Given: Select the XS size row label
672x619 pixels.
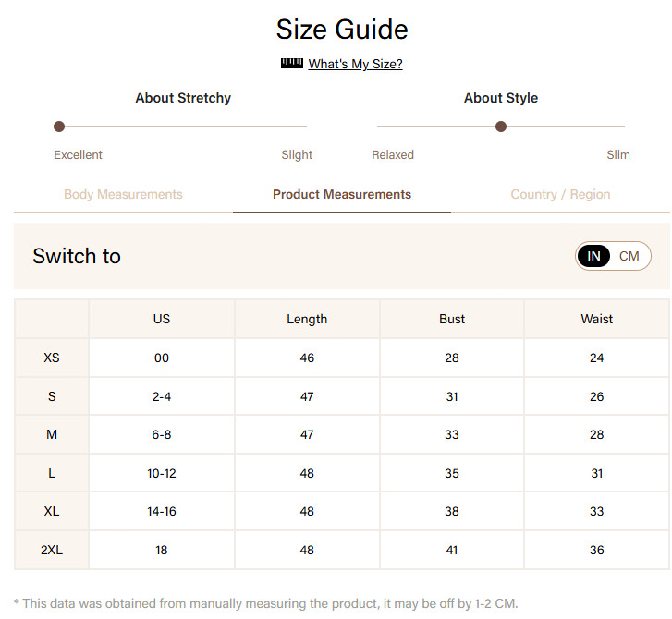Looking at the screenshot, I should point(52,358).
